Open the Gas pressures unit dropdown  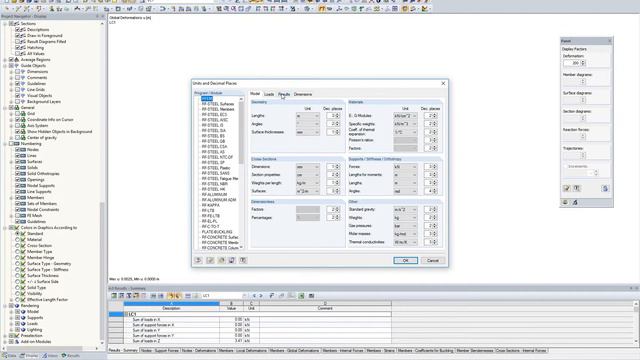point(405,226)
